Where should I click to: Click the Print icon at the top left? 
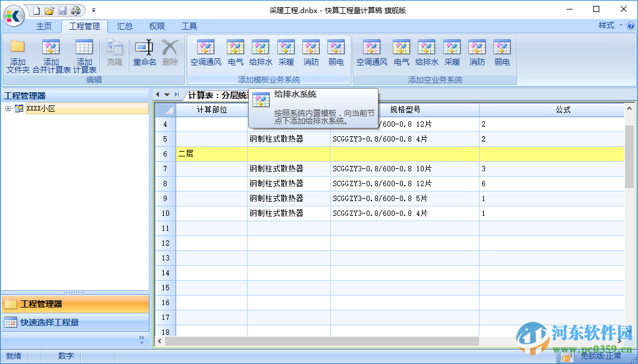[x=77, y=10]
